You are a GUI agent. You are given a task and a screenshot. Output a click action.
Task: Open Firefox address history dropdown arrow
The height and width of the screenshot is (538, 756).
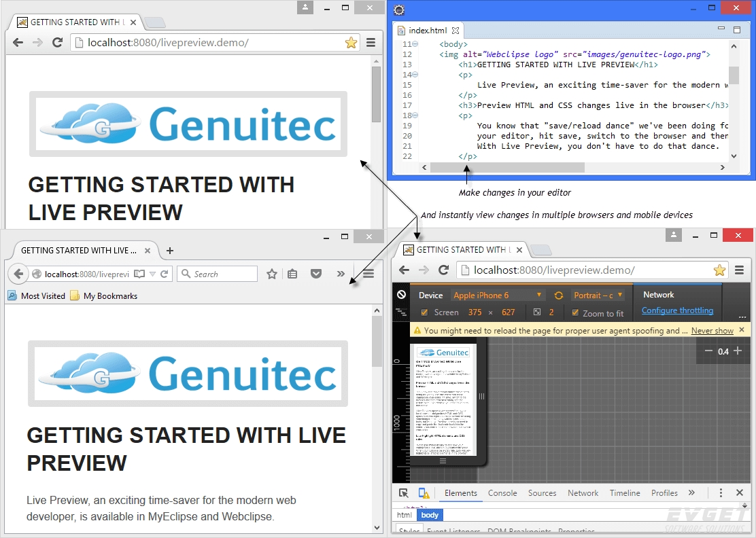coord(153,274)
